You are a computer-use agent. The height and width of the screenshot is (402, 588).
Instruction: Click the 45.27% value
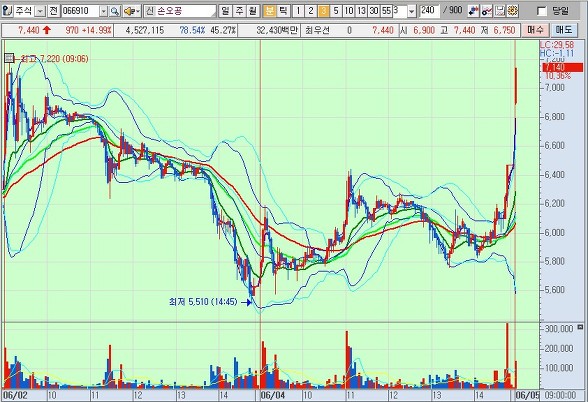[223, 30]
